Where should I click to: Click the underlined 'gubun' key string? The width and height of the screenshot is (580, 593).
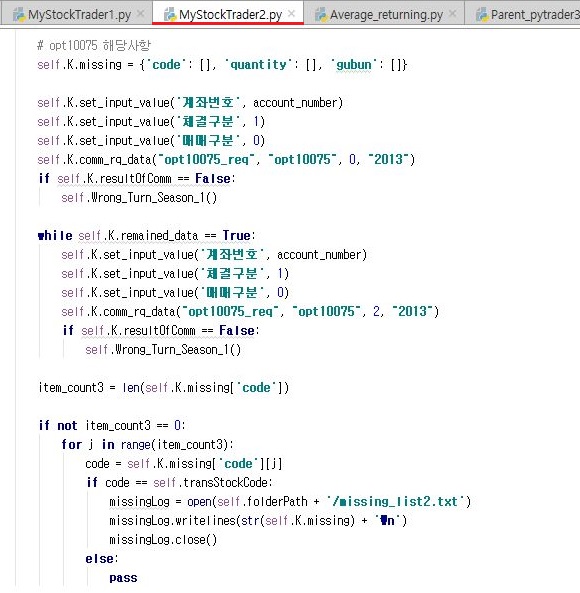point(354,65)
